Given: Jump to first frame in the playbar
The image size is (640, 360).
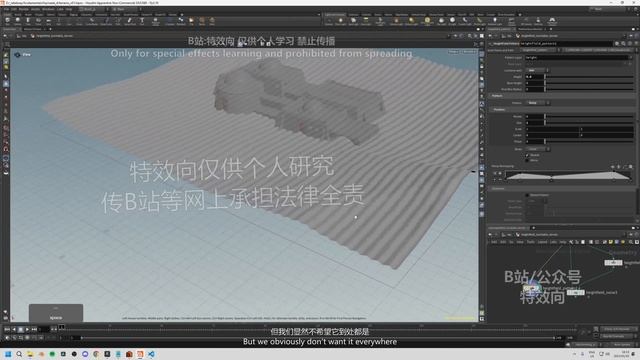Looking at the screenshot, I should pyautogui.click(x=7, y=329).
